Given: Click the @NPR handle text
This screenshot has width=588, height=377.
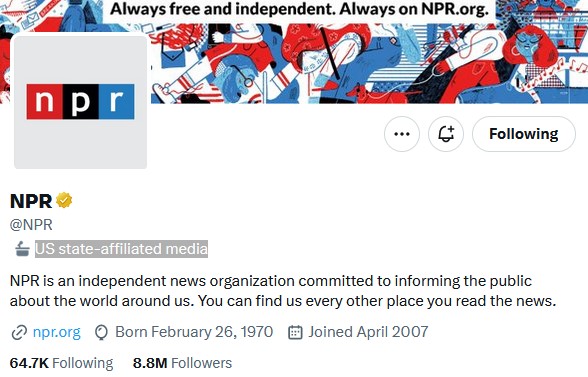Looking at the screenshot, I should pyautogui.click(x=31, y=225).
